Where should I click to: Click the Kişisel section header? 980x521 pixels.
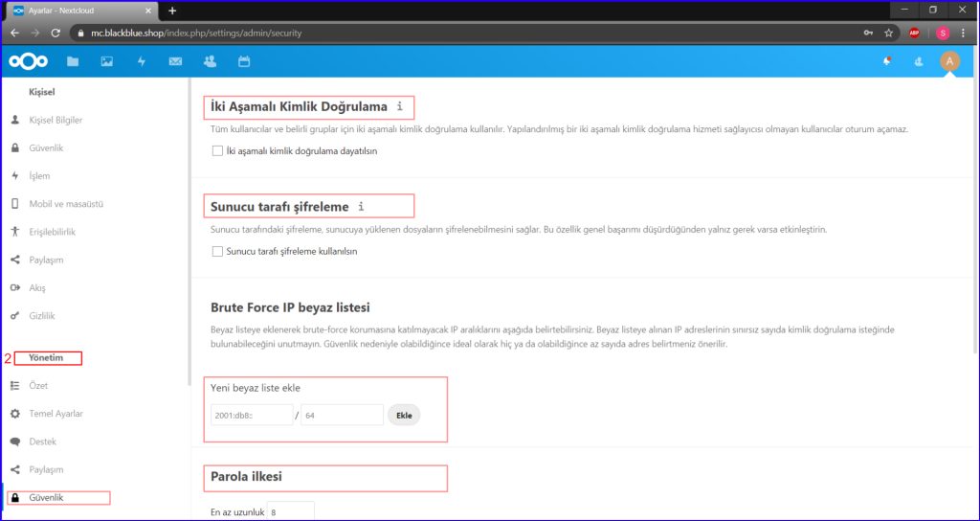click(x=42, y=92)
